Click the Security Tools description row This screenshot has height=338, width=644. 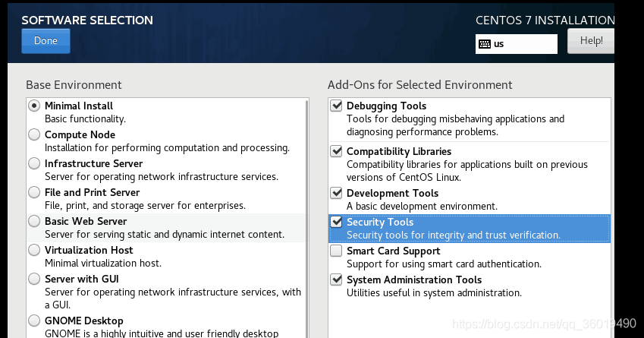tap(453, 235)
